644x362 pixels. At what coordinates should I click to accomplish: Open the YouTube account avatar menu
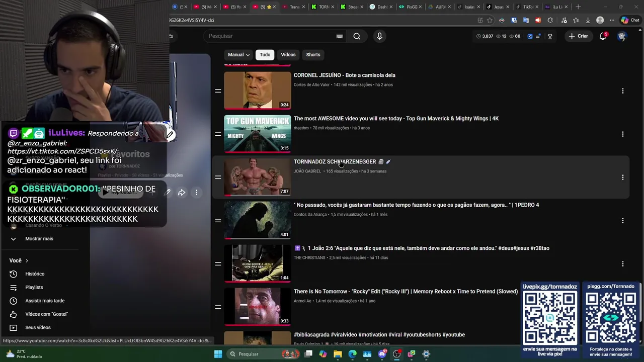click(622, 36)
